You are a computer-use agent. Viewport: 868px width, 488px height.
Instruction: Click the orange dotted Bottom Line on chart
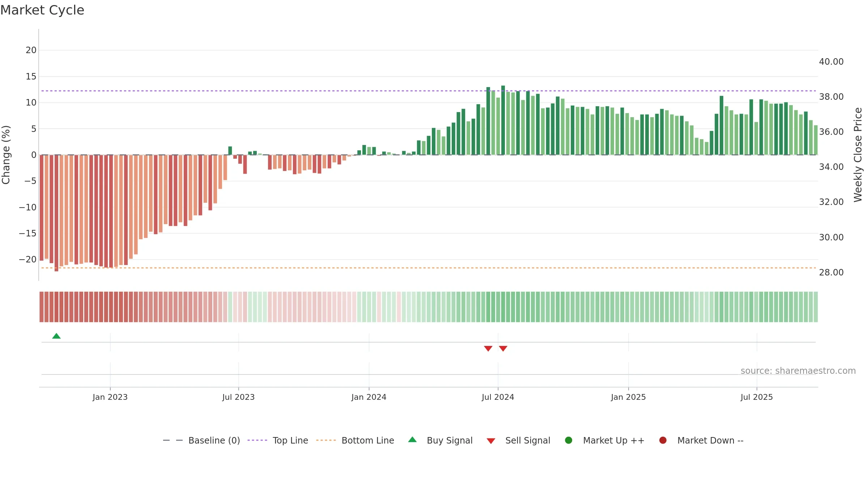click(429, 268)
